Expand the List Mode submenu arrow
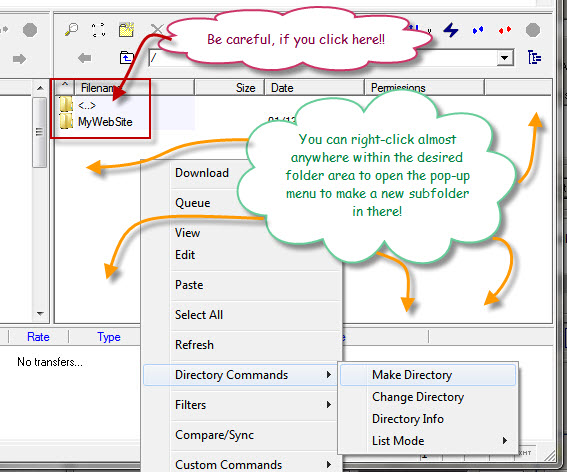This screenshot has height=472, width=567. point(505,440)
